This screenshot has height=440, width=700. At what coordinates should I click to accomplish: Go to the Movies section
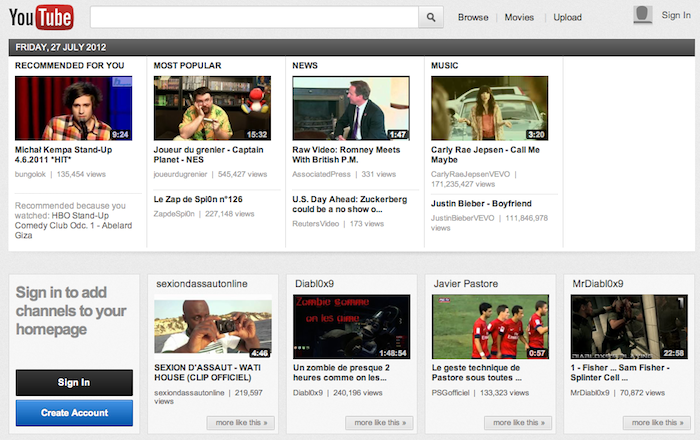pos(519,17)
